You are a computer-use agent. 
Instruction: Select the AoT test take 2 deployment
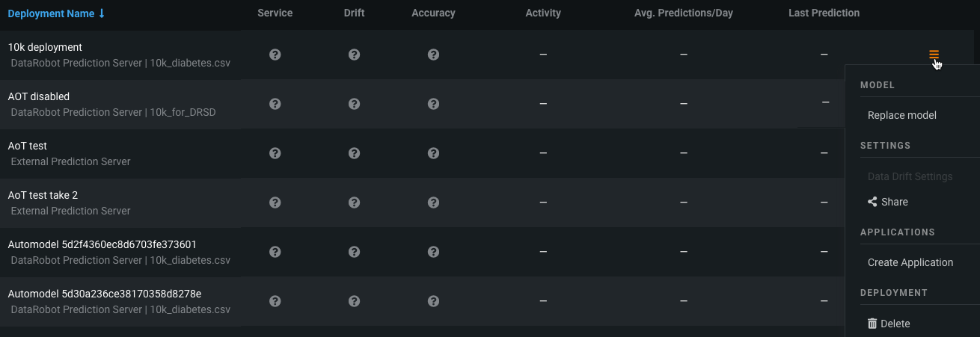click(43, 195)
